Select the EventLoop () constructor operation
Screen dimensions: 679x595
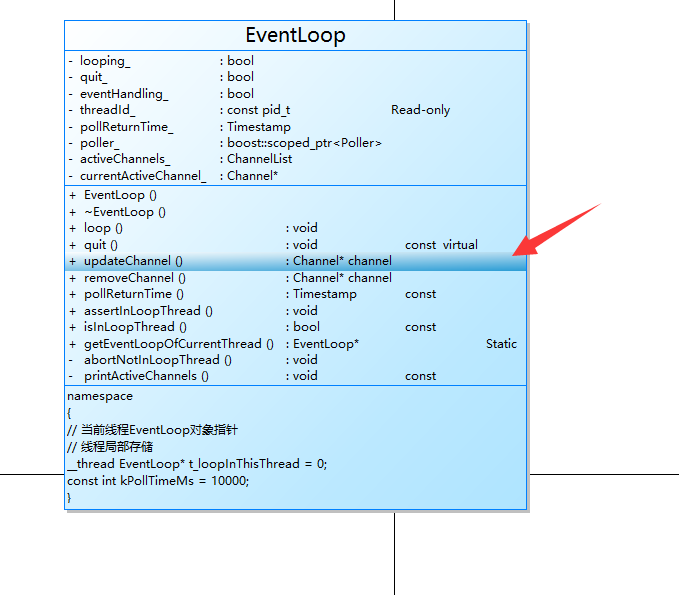pos(295,195)
